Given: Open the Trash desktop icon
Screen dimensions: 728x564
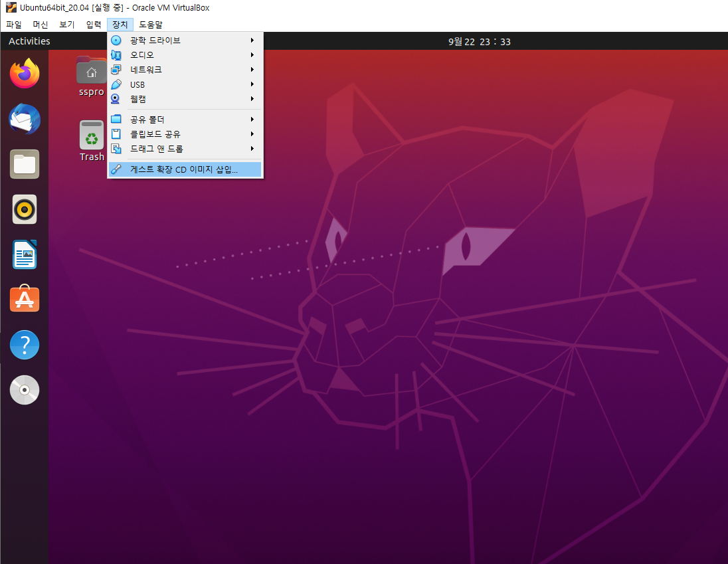Looking at the screenshot, I should pos(92,141).
